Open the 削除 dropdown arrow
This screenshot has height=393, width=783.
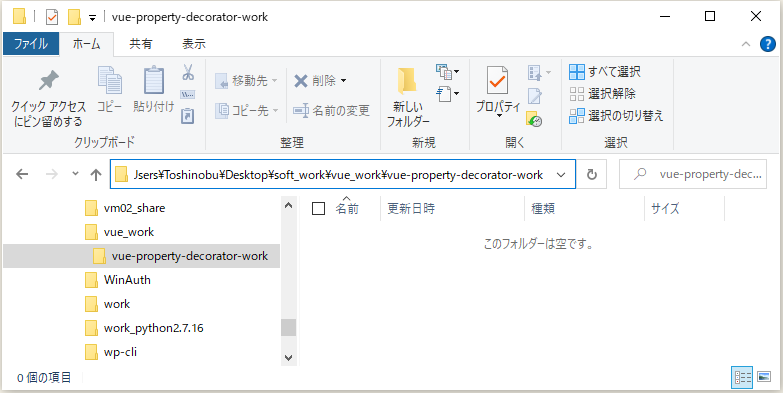coord(343,81)
